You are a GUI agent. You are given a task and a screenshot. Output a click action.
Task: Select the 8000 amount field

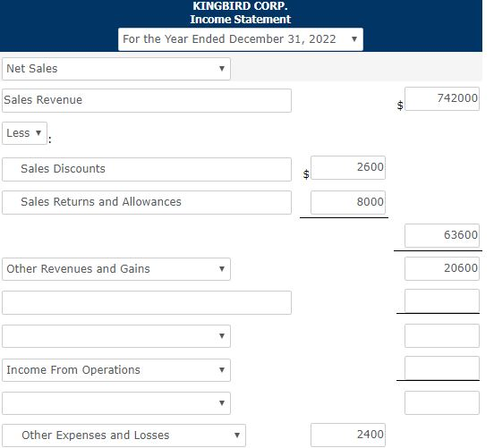click(x=348, y=202)
